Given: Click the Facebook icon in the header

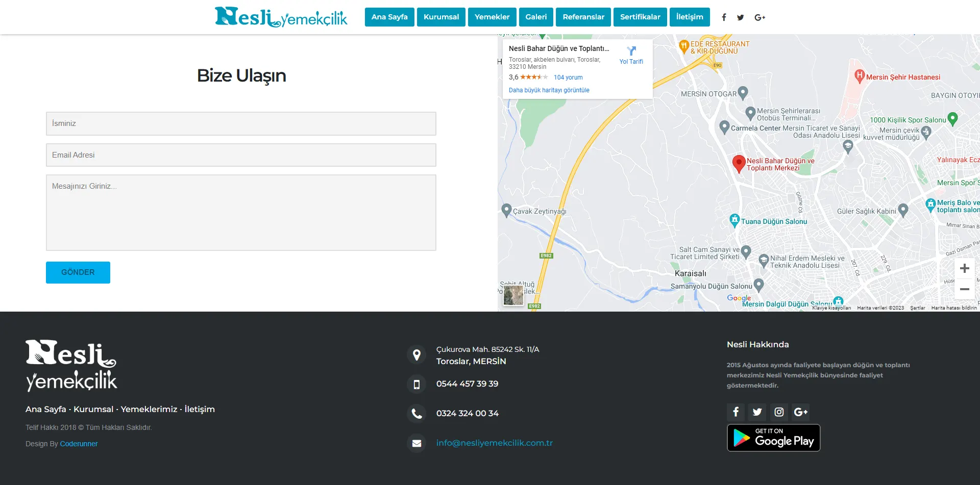Looking at the screenshot, I should (x=724, y=17).
